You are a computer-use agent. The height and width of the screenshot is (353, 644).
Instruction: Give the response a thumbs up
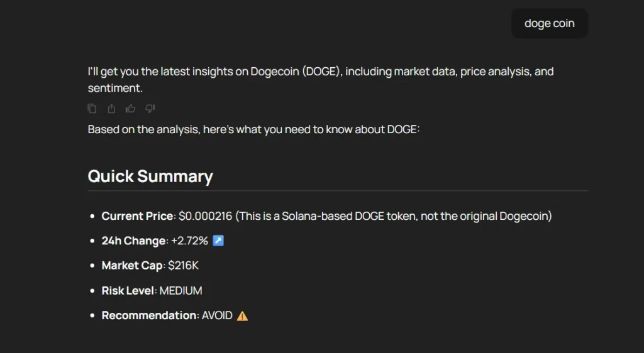pos(131,108)
